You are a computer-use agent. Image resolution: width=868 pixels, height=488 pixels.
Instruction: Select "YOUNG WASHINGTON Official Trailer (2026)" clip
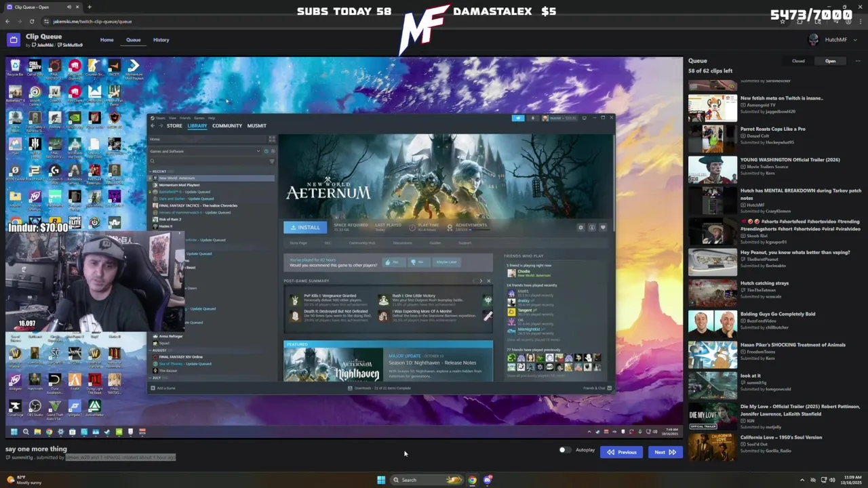pos(790,160)
